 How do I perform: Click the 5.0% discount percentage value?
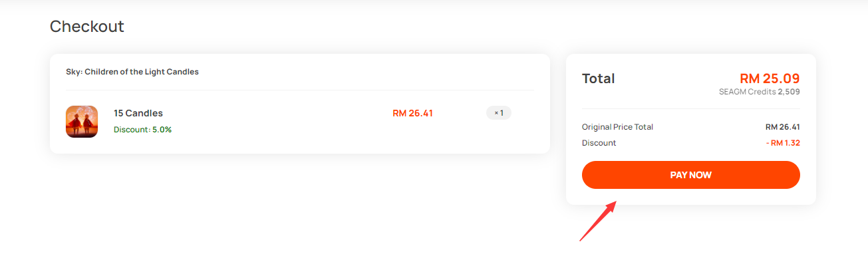162,130
